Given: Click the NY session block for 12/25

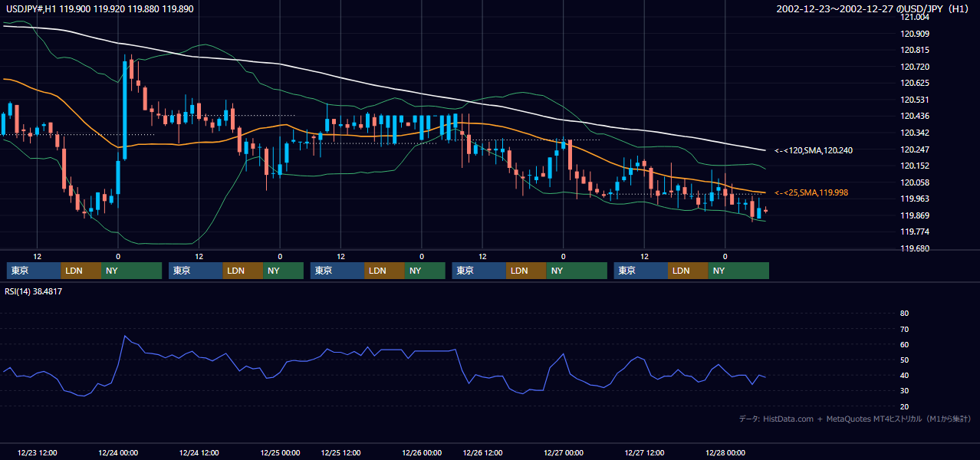Looking at the screenshot, I should tap(425, 271).
